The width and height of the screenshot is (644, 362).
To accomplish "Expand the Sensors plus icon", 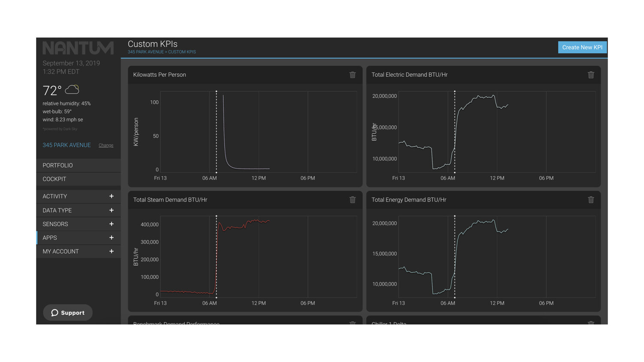I will [112, 224].
